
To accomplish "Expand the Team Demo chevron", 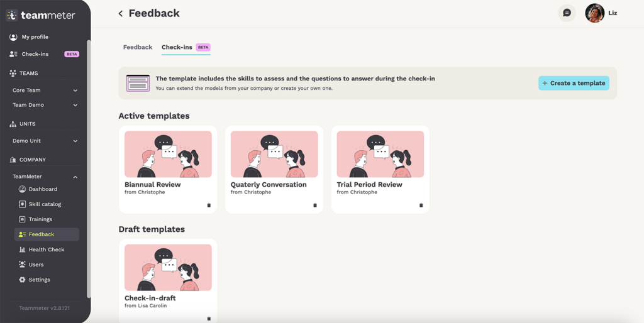I will 75,105.
